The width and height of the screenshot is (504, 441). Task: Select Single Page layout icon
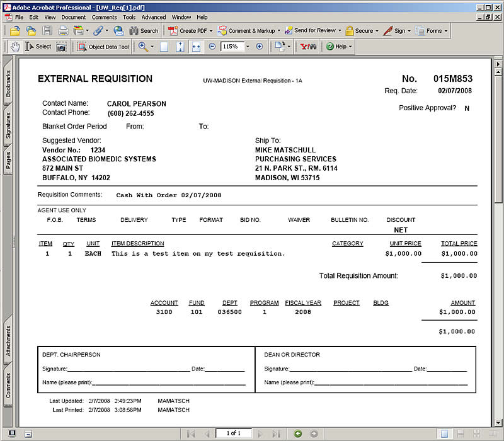click(444, 434)
